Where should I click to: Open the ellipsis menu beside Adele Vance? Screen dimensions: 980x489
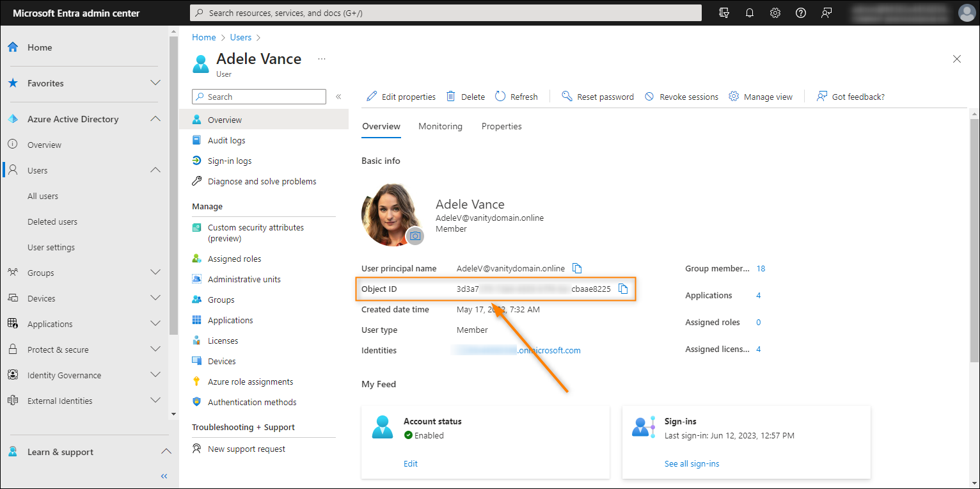pos(322,58)
